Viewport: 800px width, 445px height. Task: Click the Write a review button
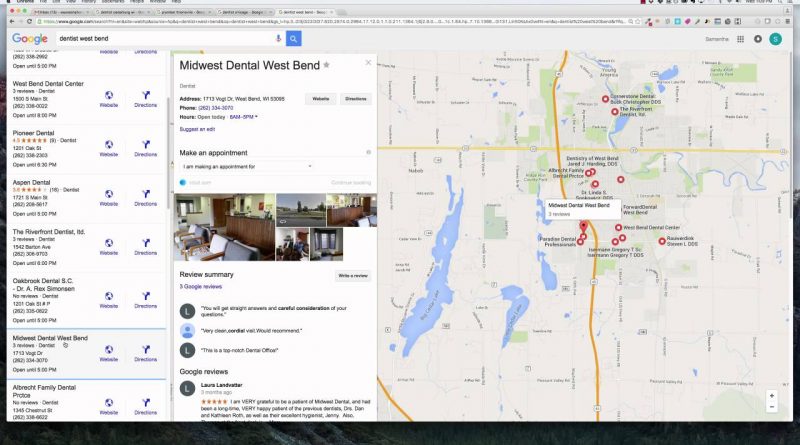(352, 275)
